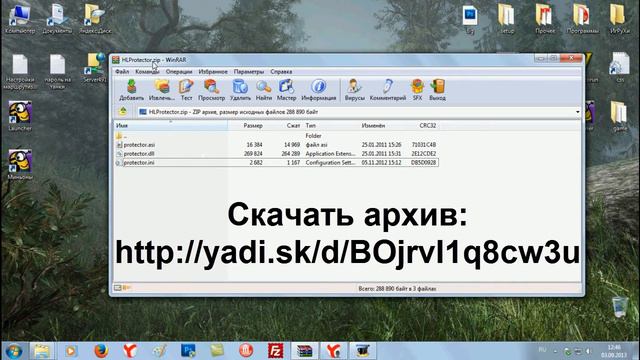Screen dimensions: 640x360
Task: Click the Яндекс.Диск desktop icon
Action: tap(95, 18)
